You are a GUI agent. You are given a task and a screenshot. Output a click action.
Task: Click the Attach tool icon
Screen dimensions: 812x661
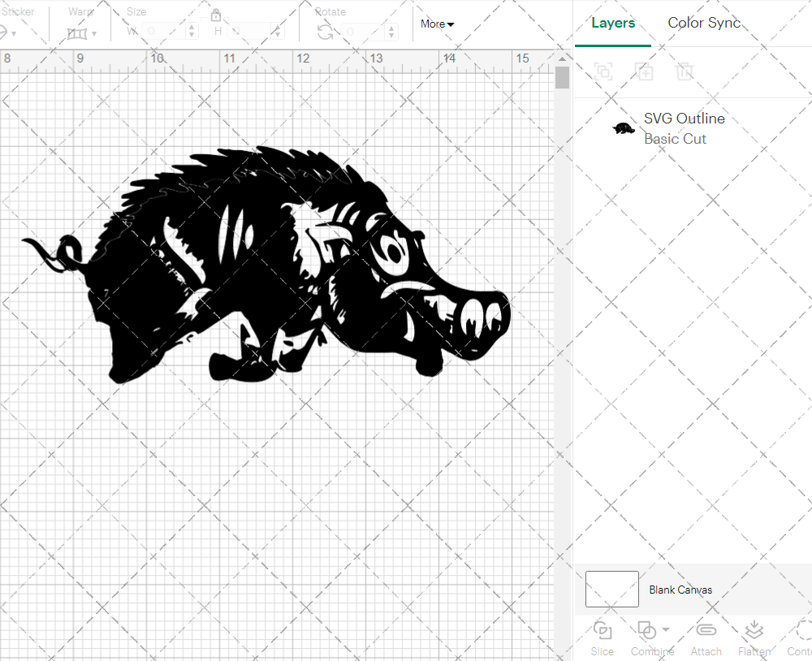coord(706,630)
